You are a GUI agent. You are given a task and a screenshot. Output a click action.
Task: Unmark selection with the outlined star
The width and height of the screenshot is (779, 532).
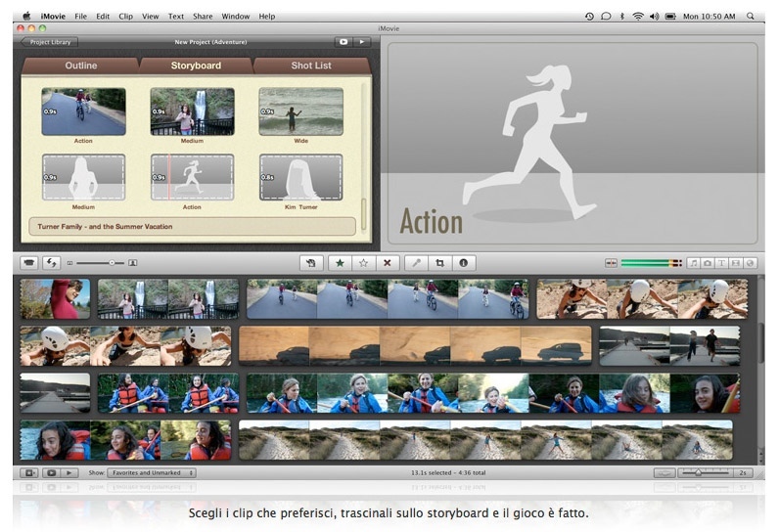[x=363, y=263]
